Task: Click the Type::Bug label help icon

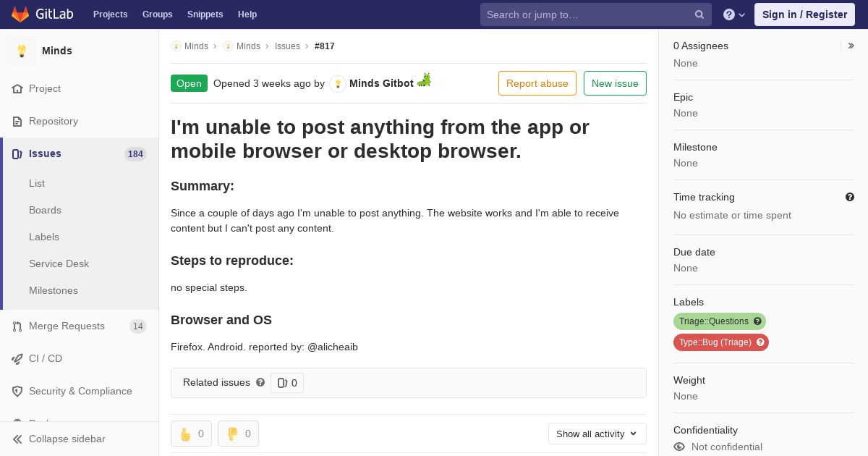Action: click(760, 342)
